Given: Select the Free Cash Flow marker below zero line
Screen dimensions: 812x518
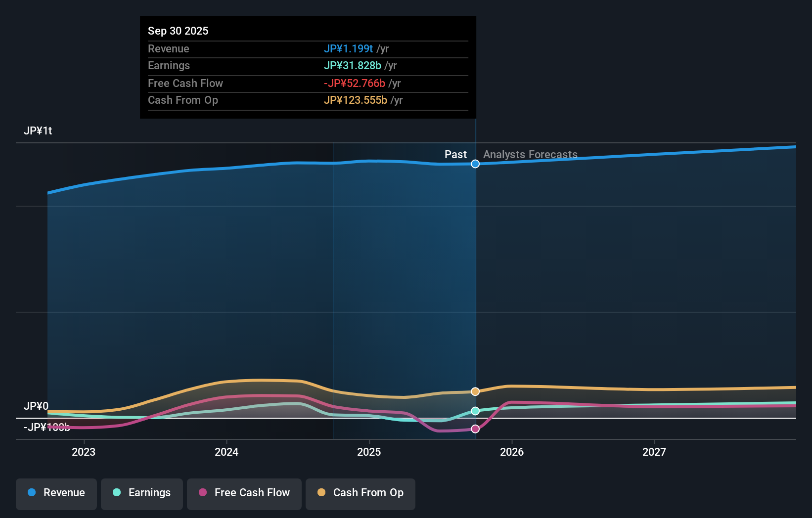Looking at the screenshot, I should click(x=475, y=429).
